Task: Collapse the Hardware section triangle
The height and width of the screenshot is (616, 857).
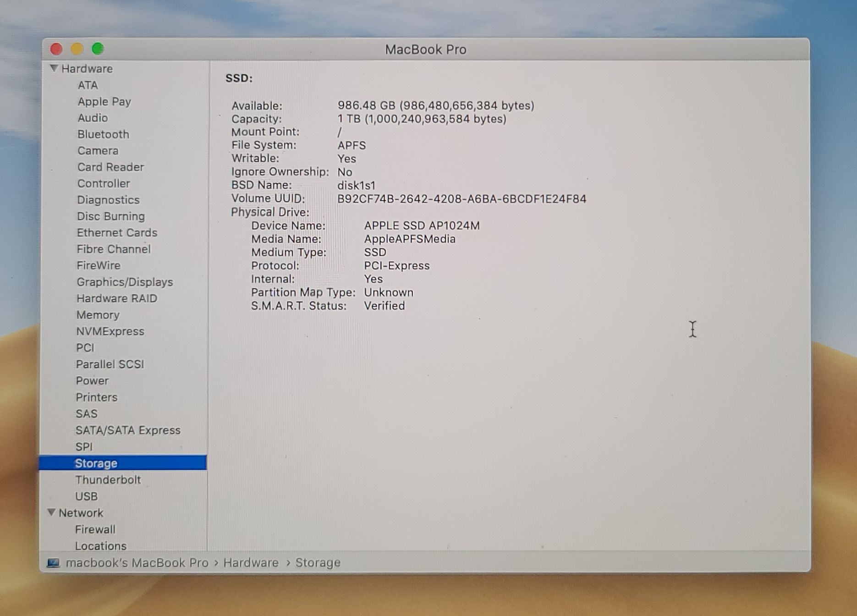Action: pyautogui.click(x=54, y=68)
